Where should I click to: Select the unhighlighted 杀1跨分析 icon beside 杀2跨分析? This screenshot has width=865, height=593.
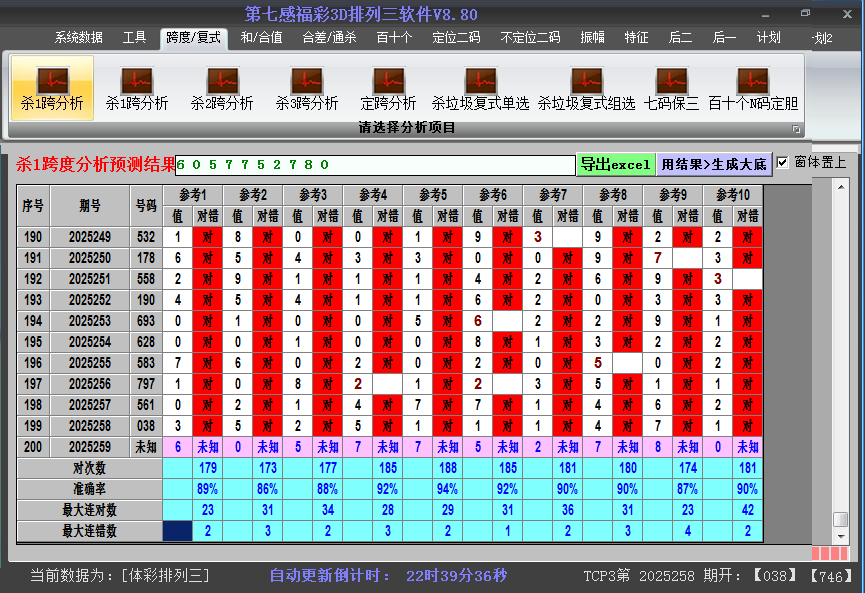tap(137, 88)
